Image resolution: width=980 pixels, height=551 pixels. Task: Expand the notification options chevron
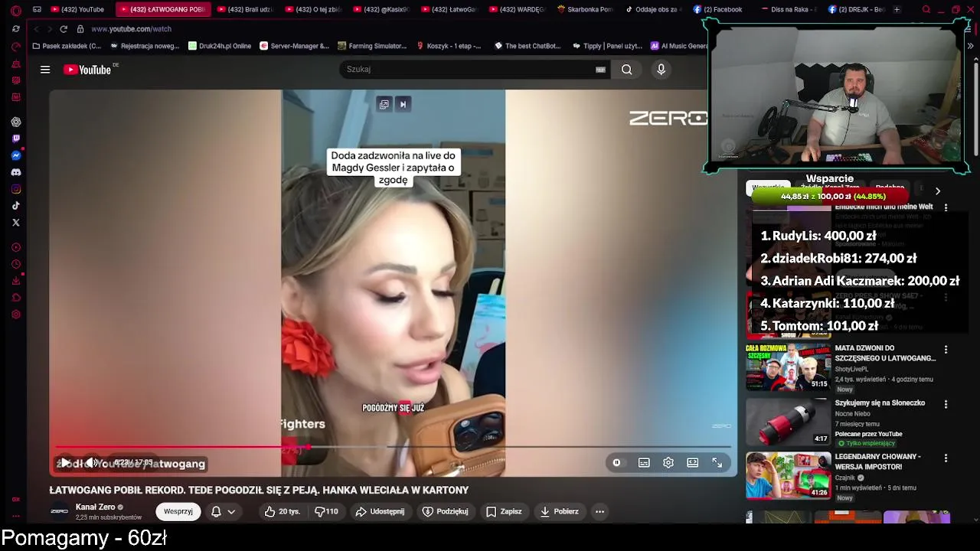pyautogui.click(x=231, y=511)
